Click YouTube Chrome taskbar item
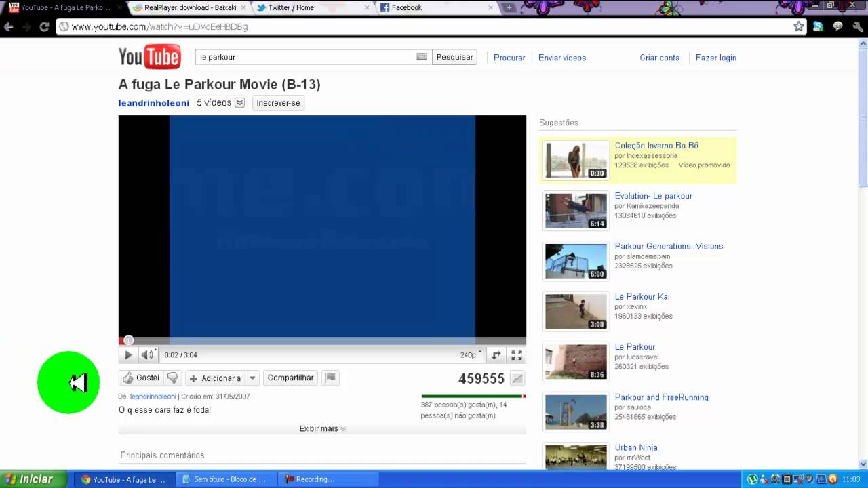Screen dimensions: 868x488 click(123, 479)
